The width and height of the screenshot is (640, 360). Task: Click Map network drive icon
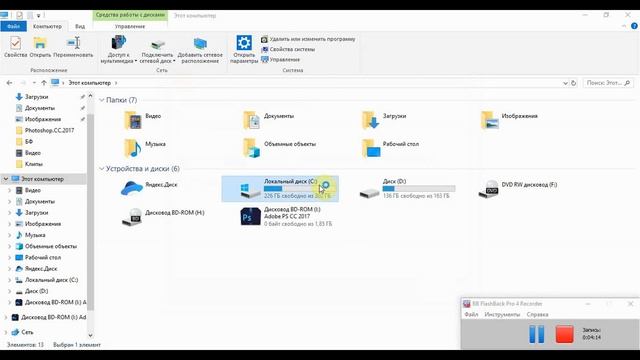pos(157,44)
